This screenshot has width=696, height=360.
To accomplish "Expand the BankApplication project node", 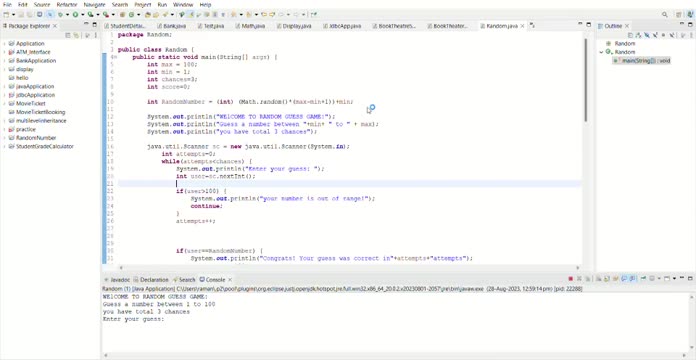I will click(x=4, y=61).
